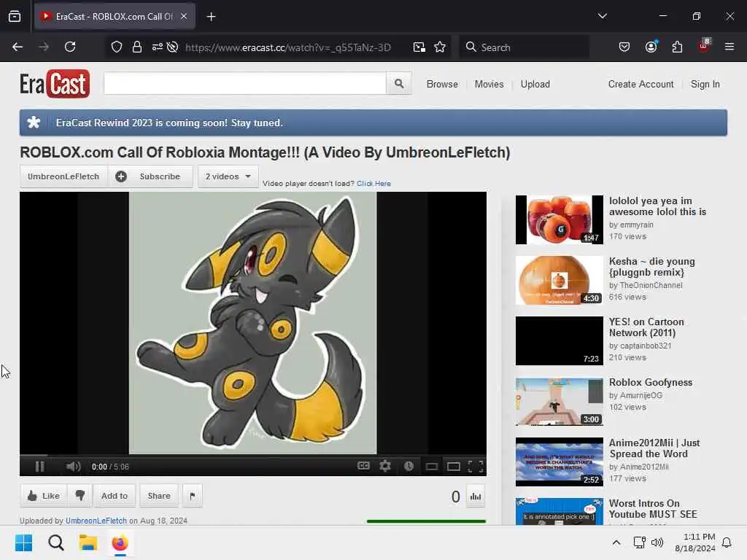
Task: Open the tracking protection shield icon
Action: coord(117,47)
